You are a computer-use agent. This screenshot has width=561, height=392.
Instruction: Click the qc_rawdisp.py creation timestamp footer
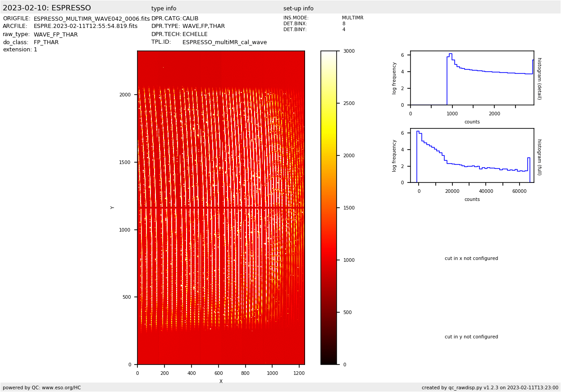(x=490, y=387)
